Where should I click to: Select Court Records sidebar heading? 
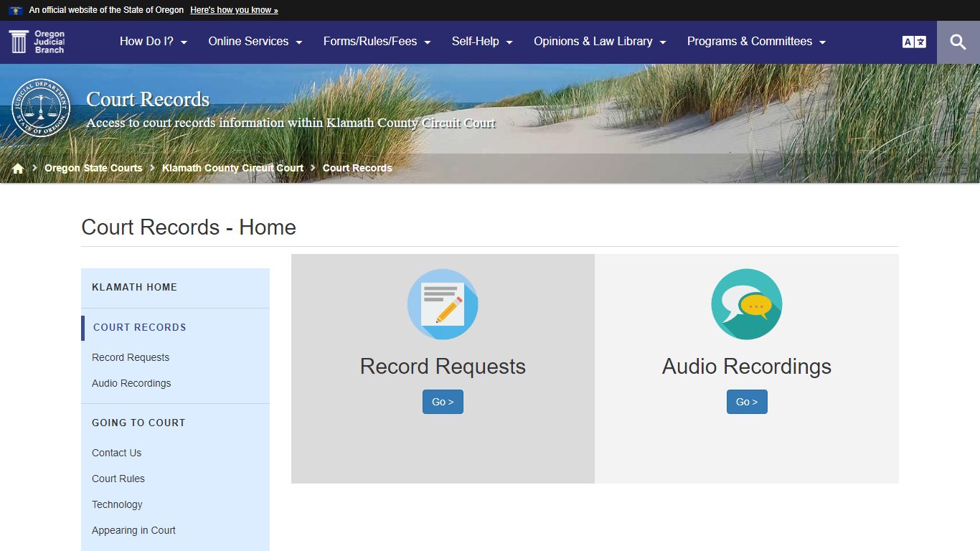tap(140, 327)
